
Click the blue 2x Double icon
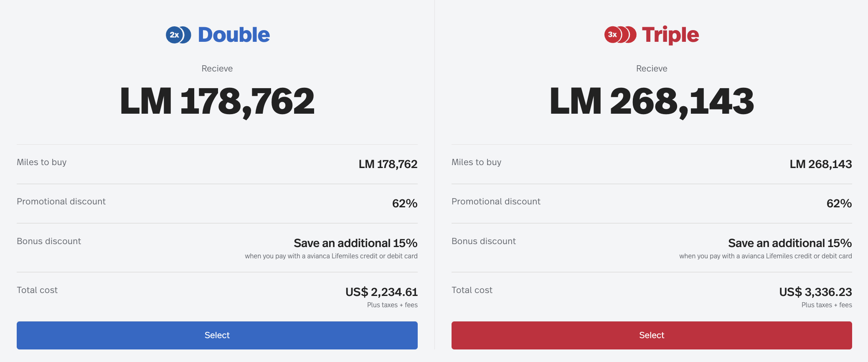pos(178,35)
